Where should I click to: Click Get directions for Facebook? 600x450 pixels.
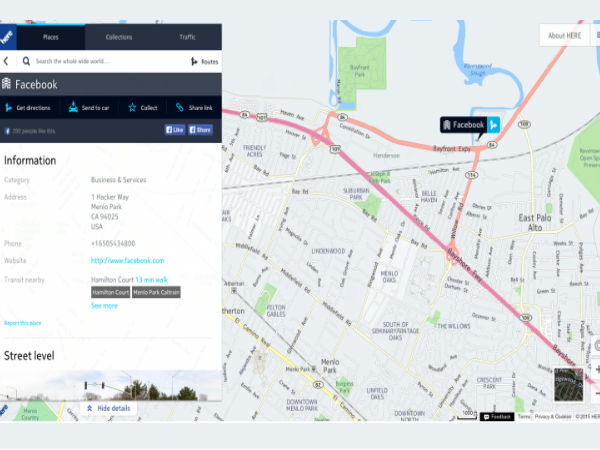(28, 108)
